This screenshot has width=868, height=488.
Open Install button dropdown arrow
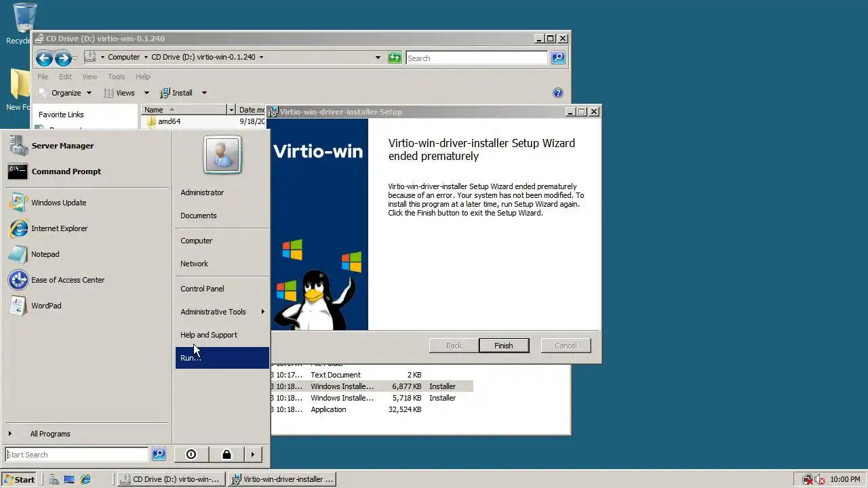click(204, 93)
